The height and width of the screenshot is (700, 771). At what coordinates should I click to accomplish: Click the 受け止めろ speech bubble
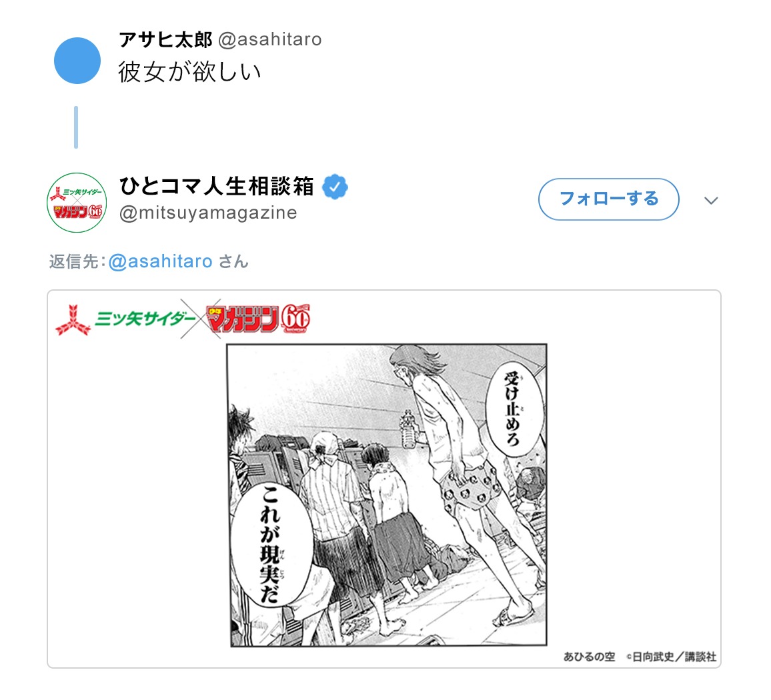[x=514, y=409]
